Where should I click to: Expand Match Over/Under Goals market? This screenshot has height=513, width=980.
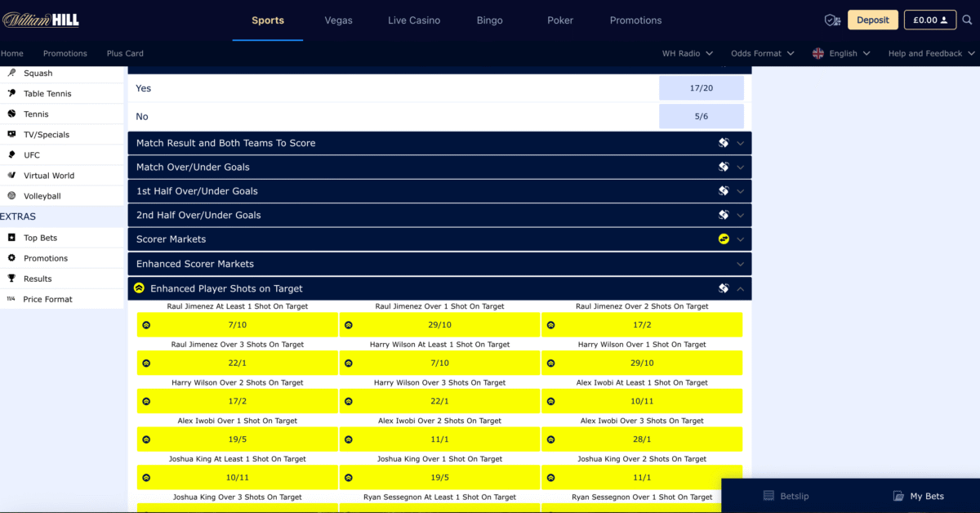pos(439,167)
